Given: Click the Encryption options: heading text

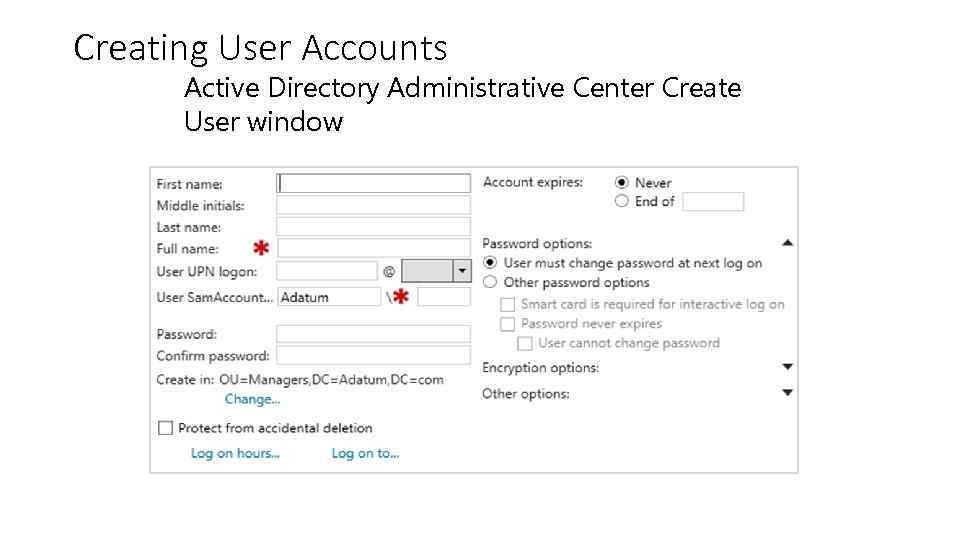Looking at the screenshot, I should pos(541,367).
